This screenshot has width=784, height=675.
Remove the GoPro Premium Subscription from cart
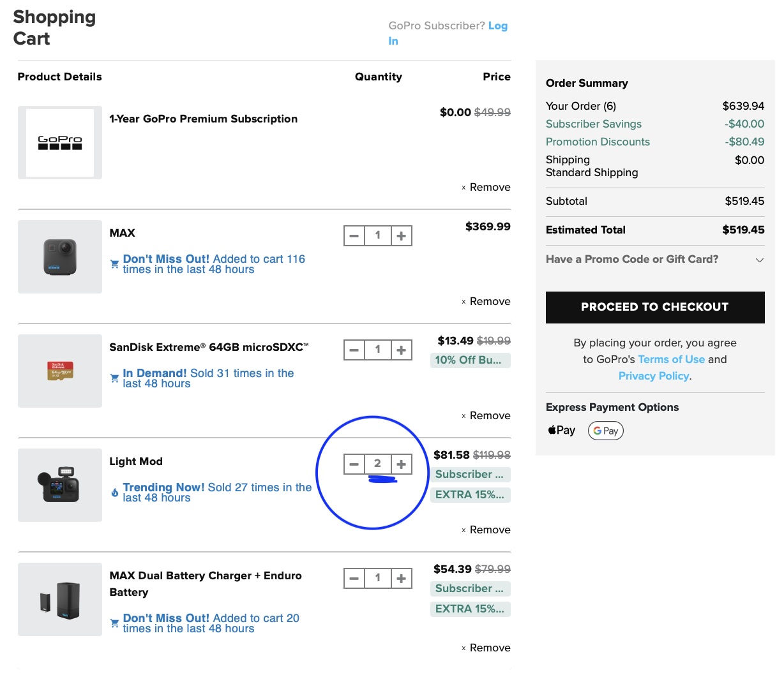(x=486, y=188)
